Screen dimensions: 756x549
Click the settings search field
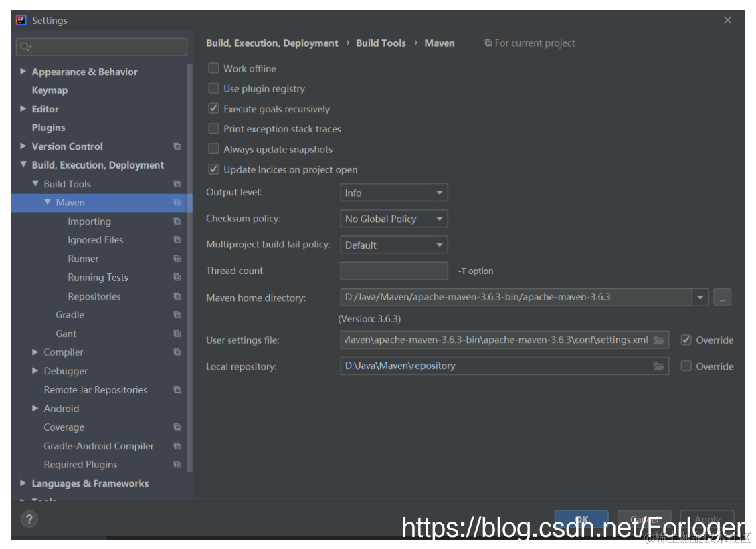[102, 47]
